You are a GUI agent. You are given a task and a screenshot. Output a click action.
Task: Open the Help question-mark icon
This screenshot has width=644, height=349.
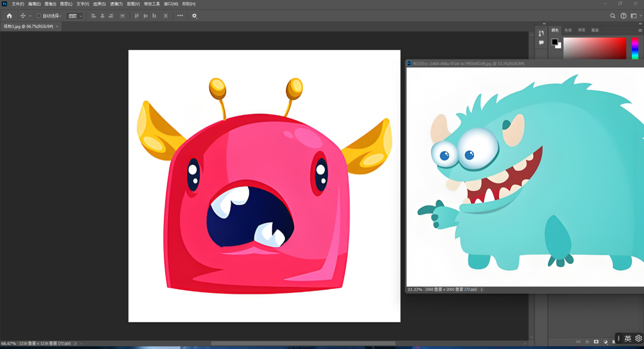[623, 16]
